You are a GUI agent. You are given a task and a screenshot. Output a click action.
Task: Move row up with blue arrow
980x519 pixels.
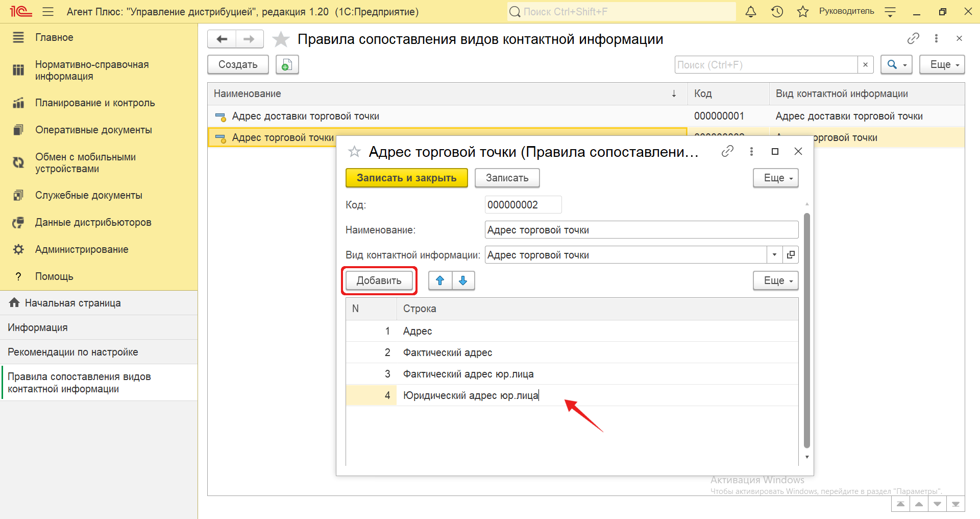(x=440, y=280)
